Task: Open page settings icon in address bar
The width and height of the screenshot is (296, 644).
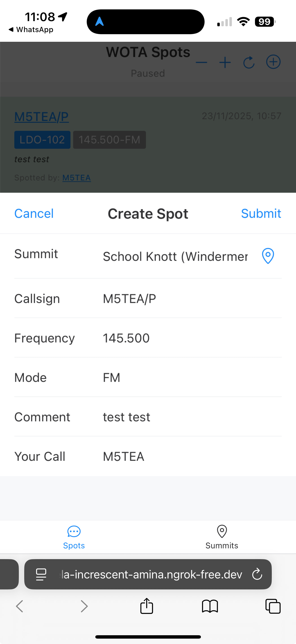Action: 41,574
